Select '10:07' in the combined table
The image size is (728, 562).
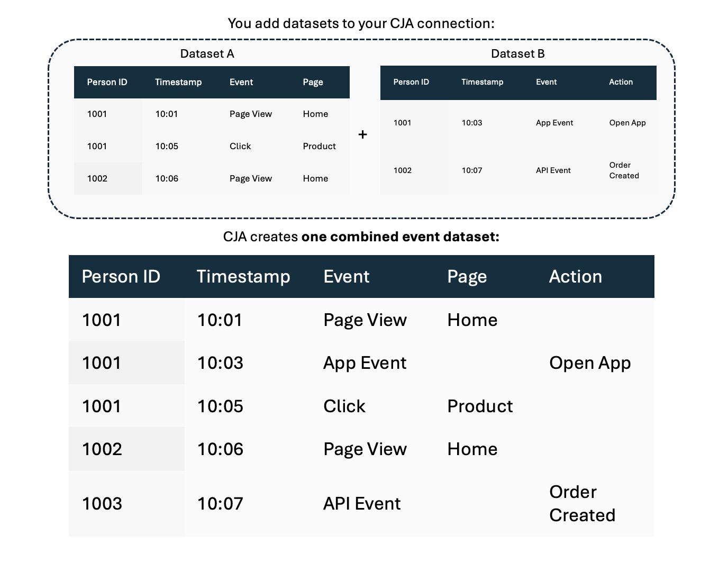point(220,503)
